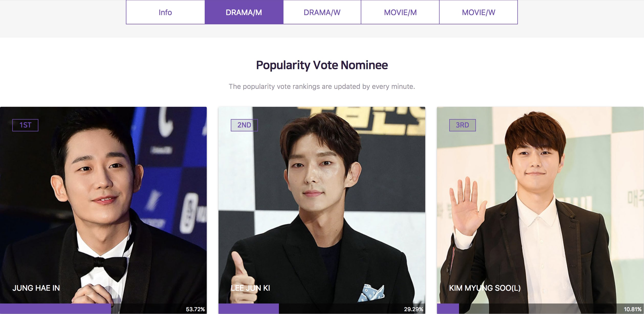Image resolution: width=644 pixels, height=314 pixels.
Task: Click the 53.72% percentage text
Action: click(x=195, y=309)
